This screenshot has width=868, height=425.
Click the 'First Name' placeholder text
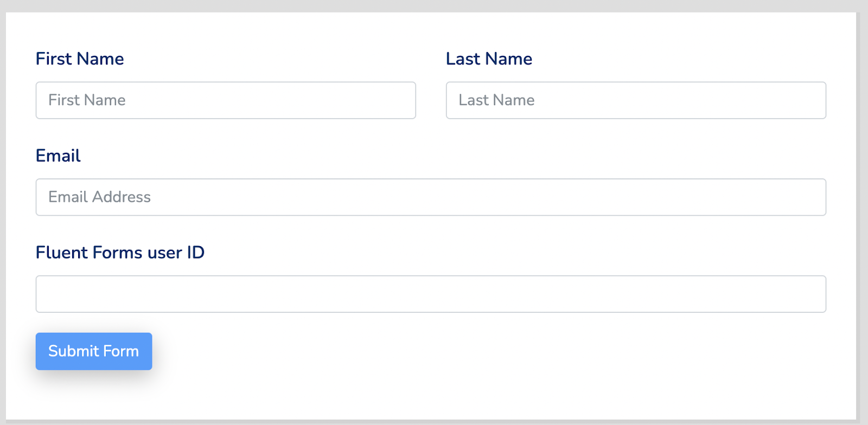coord(87,100)
